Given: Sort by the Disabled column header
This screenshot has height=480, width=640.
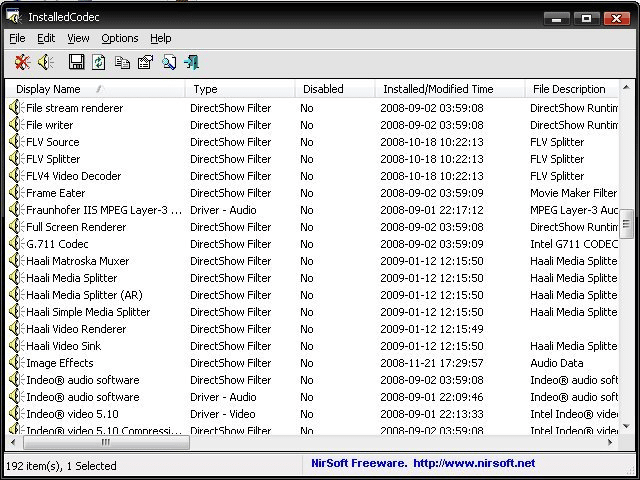Looking at the screenshot, I should coord(335,89).
